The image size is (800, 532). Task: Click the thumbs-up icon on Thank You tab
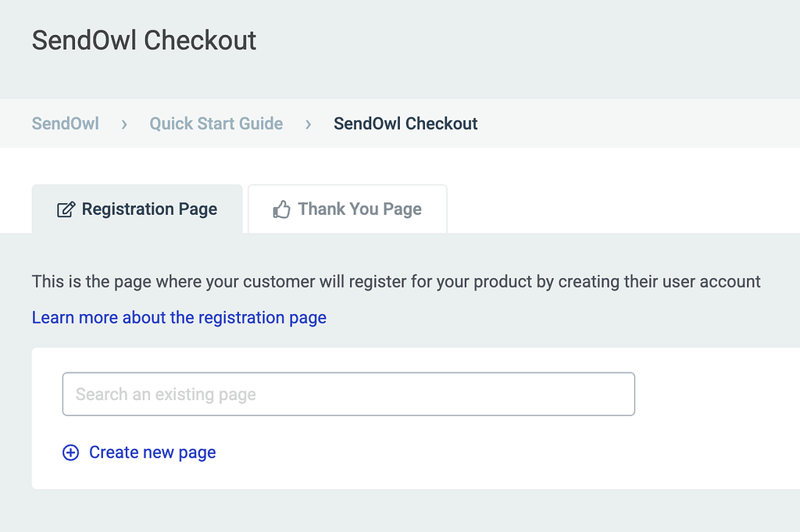[x=281, y=209]
